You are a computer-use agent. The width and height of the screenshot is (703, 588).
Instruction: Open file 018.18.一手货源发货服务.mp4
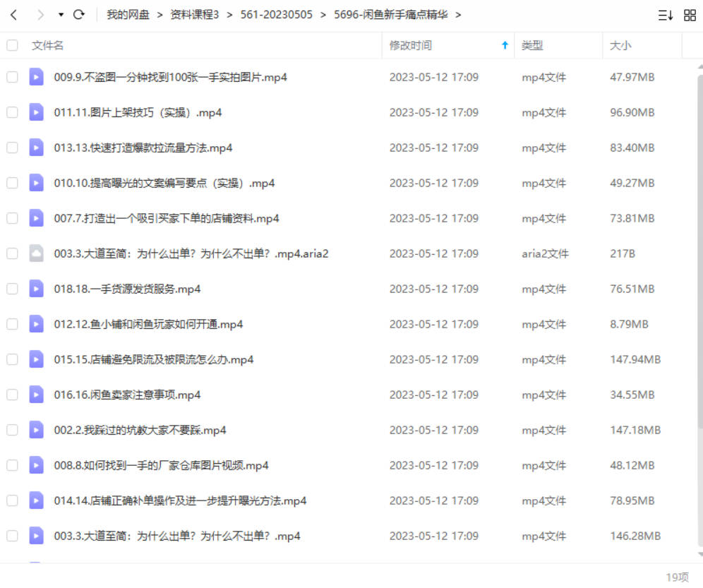(127, 289)
